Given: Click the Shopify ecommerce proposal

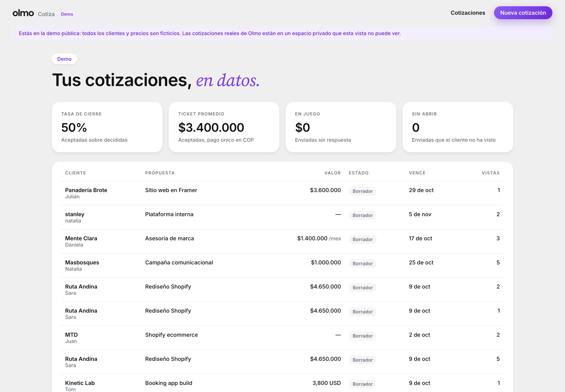Looking at the screenshot, I should point(171,335).
